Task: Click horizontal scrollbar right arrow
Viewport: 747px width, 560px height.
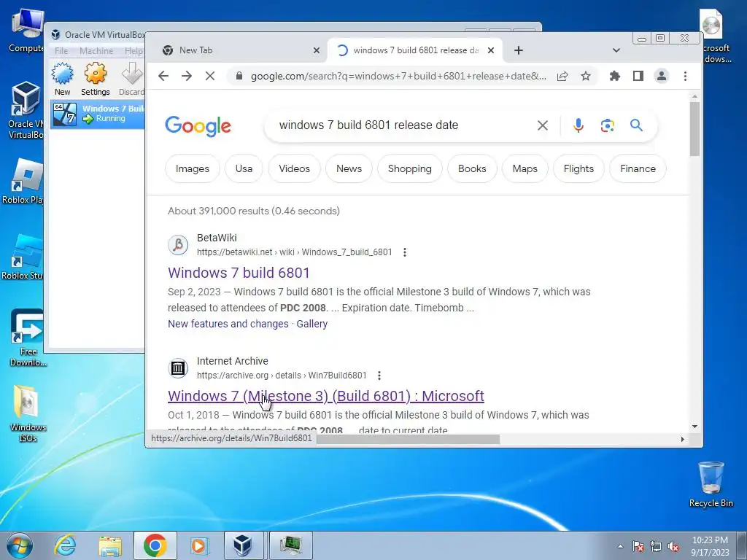Action: (682, 439)
